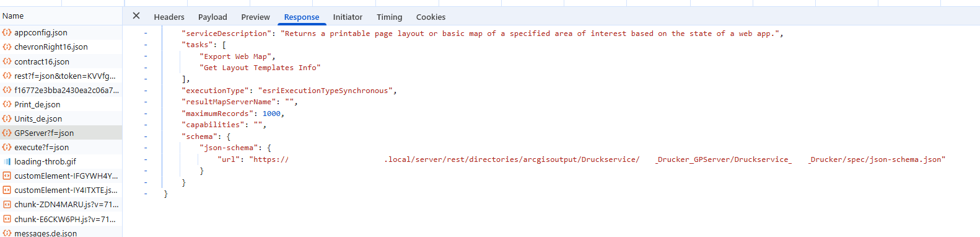Screen dimensions: 980x237
Task: Click the JSON icon beside chevronRight16.json
Action: coord(7,47)
